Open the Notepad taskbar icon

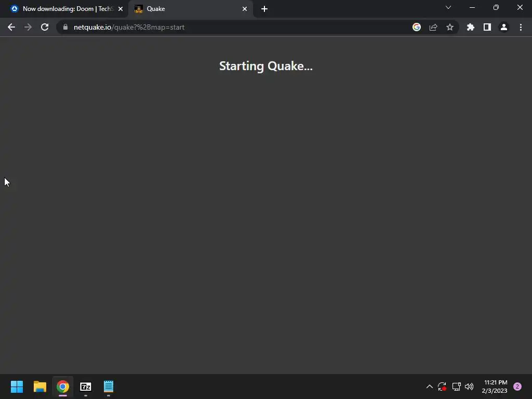[x=109, y=387]
